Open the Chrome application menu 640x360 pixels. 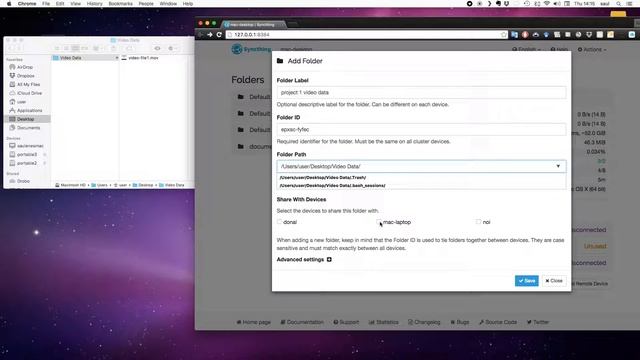(27, 3)
